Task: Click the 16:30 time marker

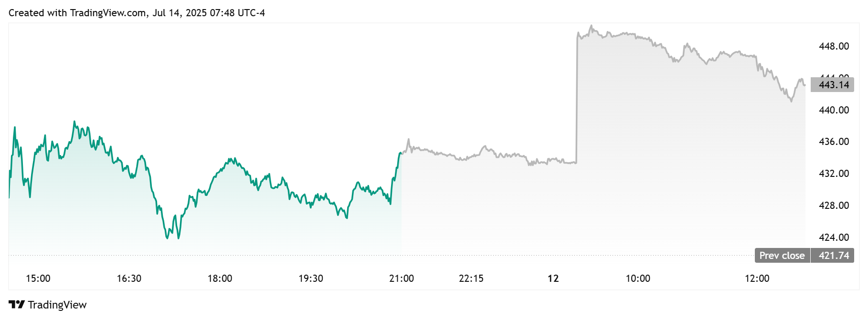Action: (x=129, y=278)
